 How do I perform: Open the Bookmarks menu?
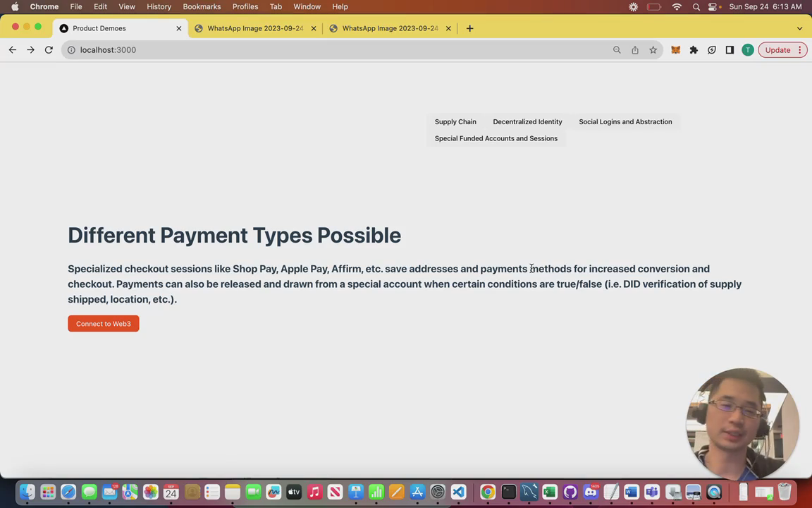202,7
